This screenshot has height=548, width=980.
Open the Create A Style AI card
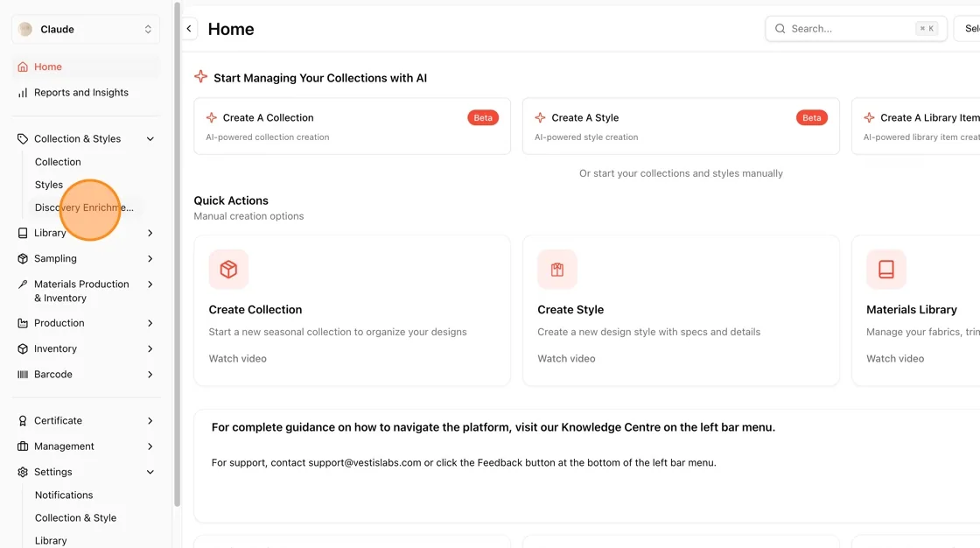click(x=681, y=126)
